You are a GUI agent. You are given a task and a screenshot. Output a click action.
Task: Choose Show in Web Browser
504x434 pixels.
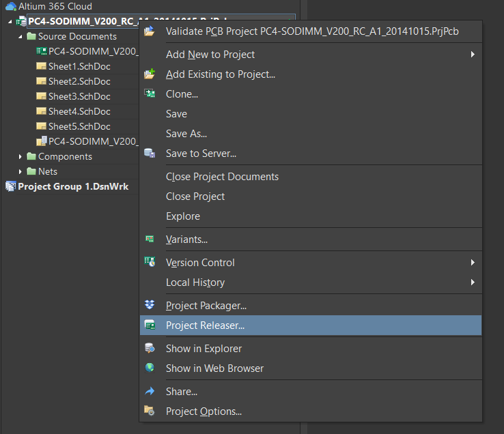coord(311,368)
